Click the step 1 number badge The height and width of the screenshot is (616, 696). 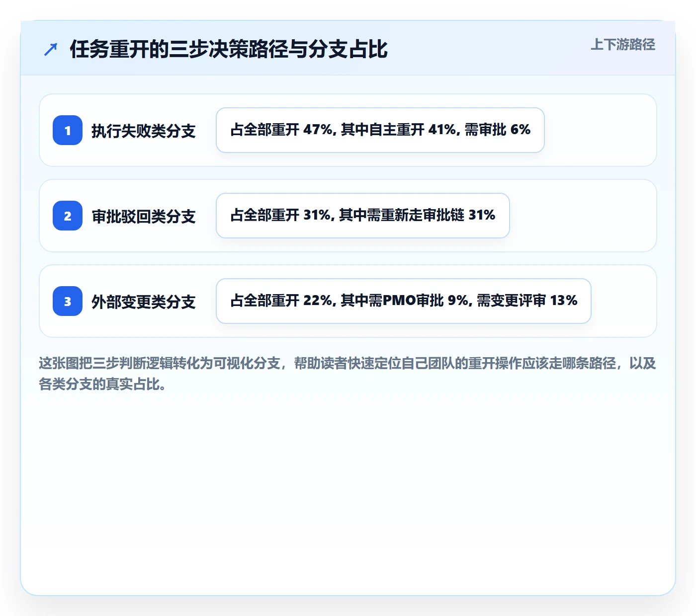point(68,130)
